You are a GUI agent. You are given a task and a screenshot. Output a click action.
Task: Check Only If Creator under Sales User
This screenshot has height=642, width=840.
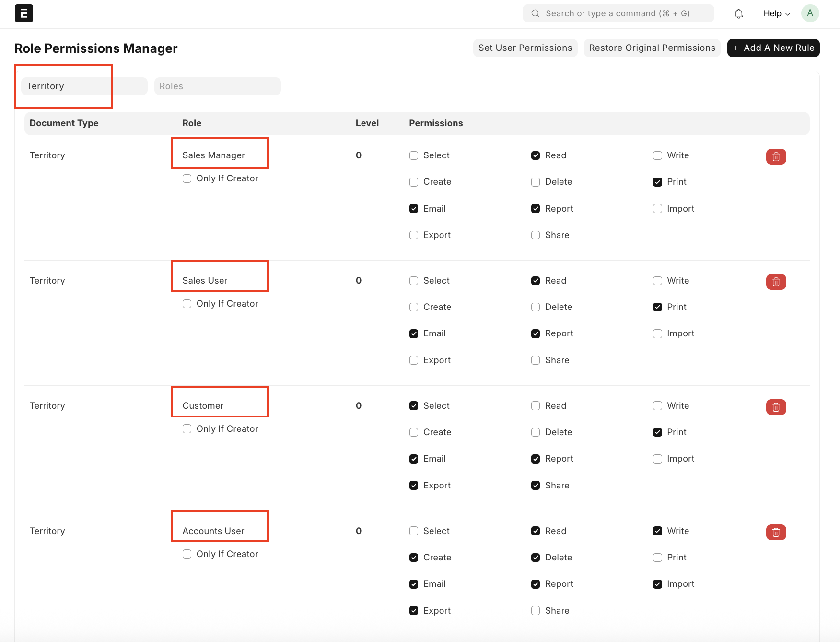(x=187, y=304)
